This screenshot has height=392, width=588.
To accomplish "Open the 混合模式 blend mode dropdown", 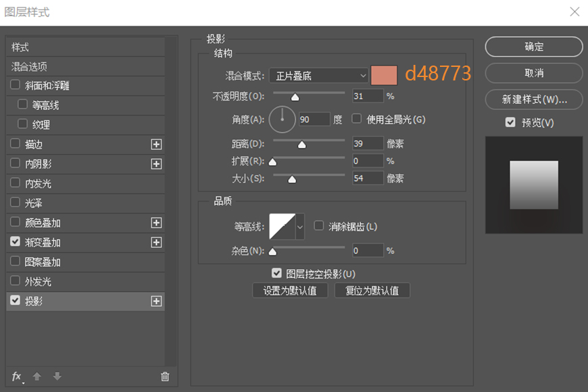I will coord(318,75).
